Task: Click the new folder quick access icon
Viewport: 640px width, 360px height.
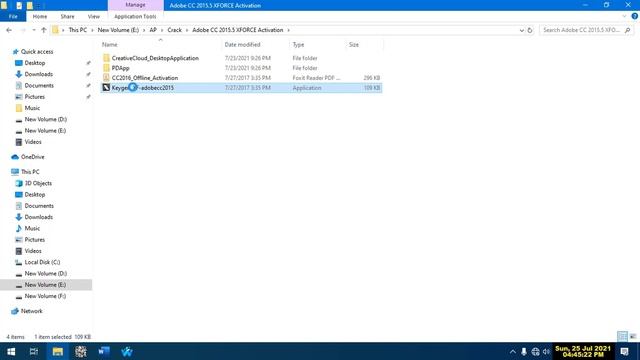Action: 30,5
